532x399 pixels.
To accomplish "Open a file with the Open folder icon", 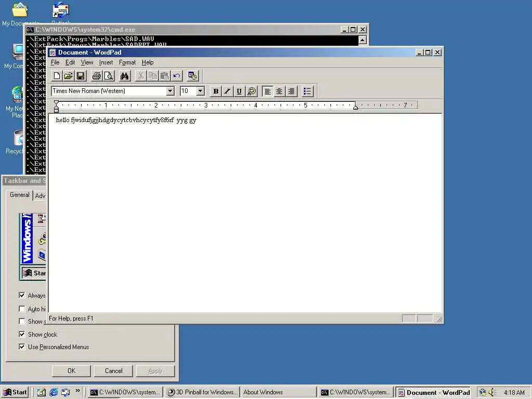I will point(69,76).
